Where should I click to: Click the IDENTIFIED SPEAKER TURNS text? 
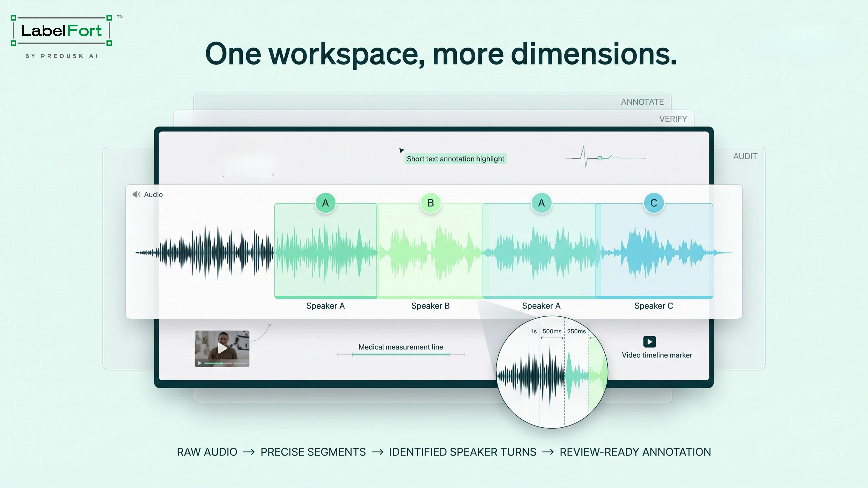coord(463,452)
